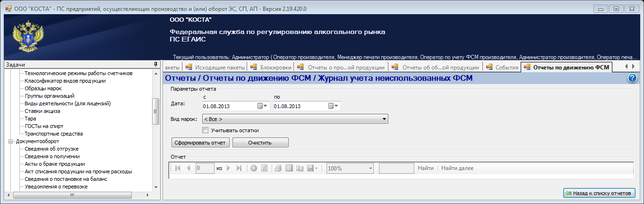Go back with Назад к списку отчетов
Image resolution: width=644 pixels, height=204 pixels.
click(599, 193)
